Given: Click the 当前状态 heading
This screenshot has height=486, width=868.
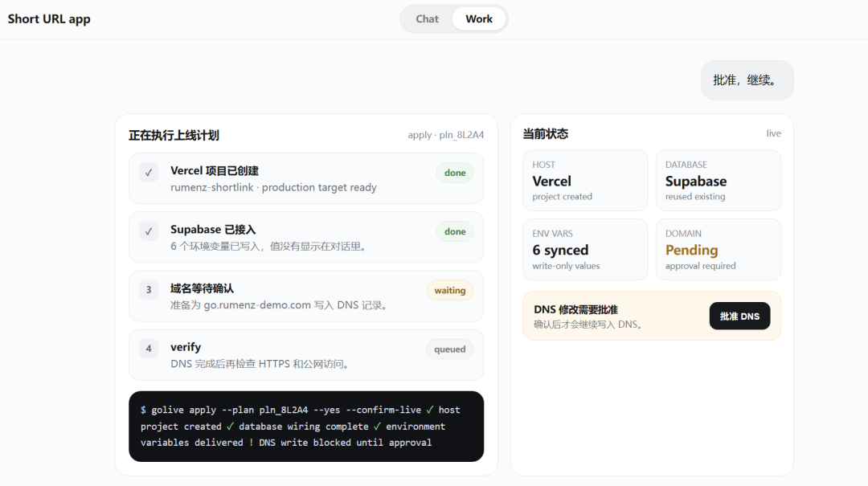Looking at the screenshot, I should click(x=545, y=134).
